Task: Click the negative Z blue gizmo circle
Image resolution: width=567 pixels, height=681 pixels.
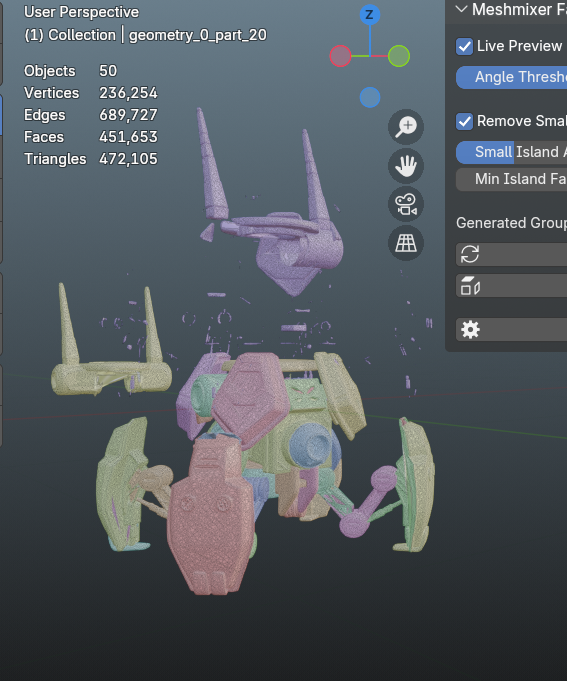Action: coord(370,97)
